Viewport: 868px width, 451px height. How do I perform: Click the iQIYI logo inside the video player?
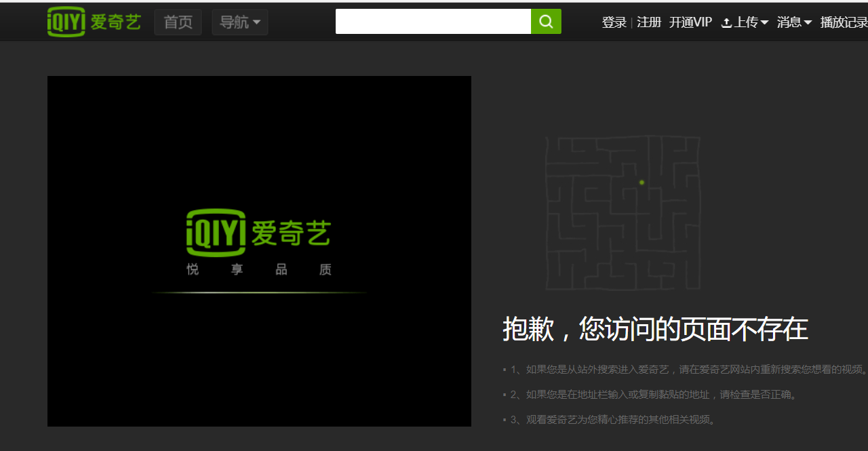258,233
